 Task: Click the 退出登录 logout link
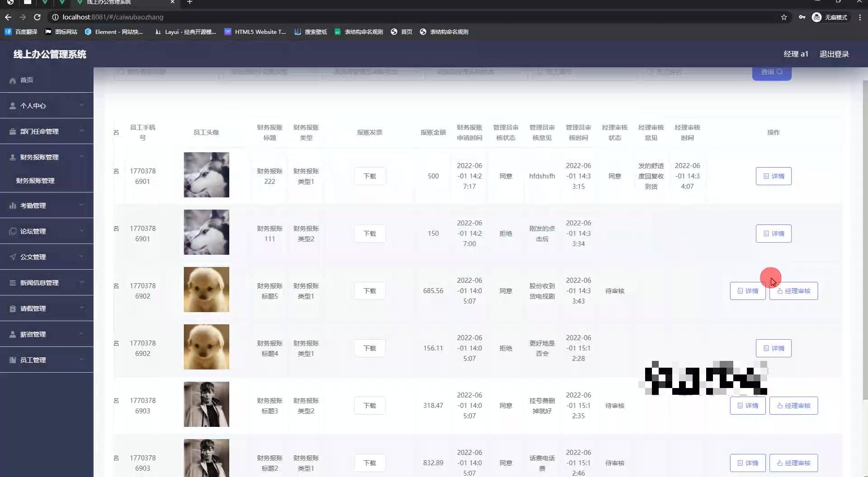pos(834,54)
